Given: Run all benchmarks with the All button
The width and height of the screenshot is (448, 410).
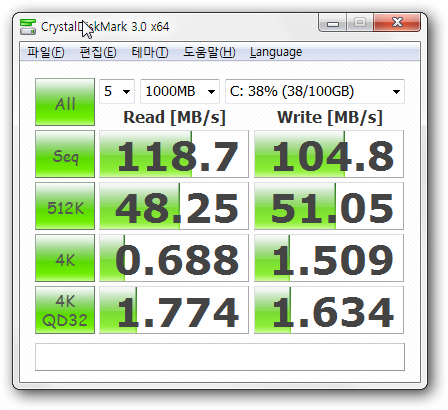Looking at the screenshot, I should [65, 102].
